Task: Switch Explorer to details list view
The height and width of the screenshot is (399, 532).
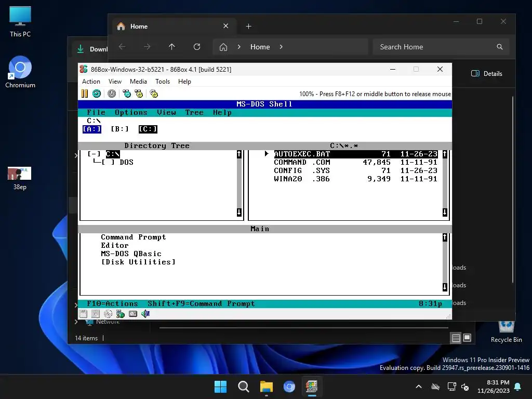Action: [456, 338]
